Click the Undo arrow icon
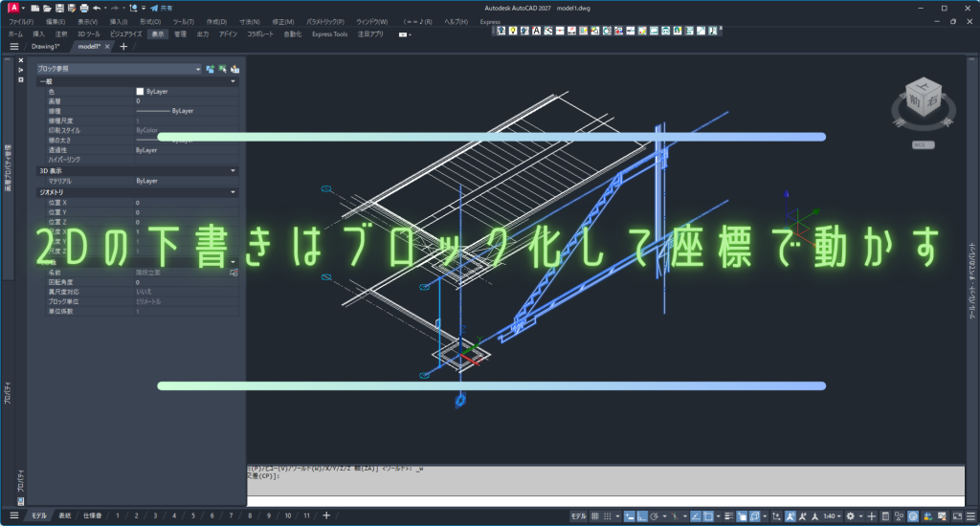Image resolution: width=980 pixels, height=526 pixels. coord(97,8)
